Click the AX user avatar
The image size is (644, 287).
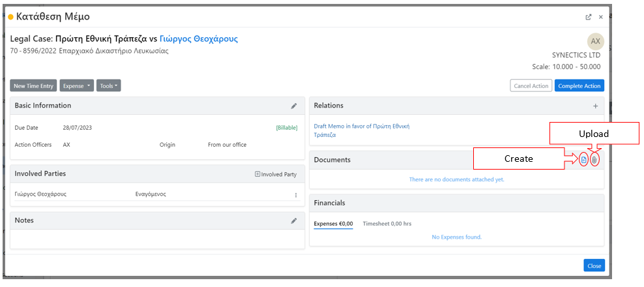[595, 41]
